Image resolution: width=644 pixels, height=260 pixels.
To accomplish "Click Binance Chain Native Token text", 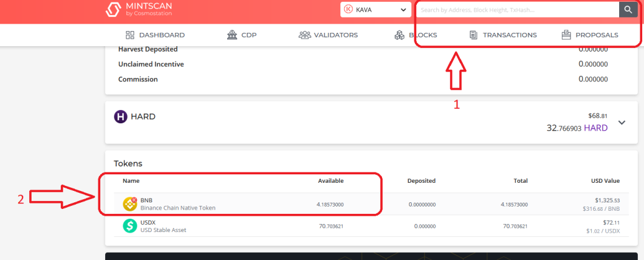I will coord(178,208).
